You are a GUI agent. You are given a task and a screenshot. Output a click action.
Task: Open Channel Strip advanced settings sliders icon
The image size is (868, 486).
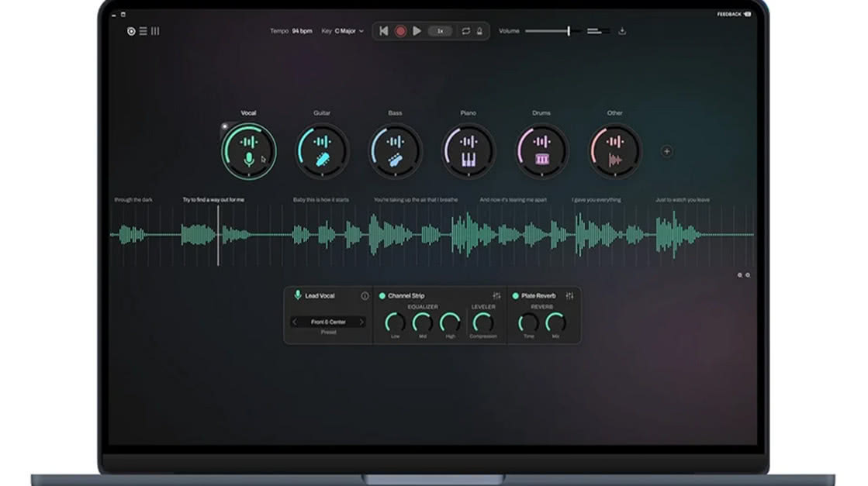[496, 296]
